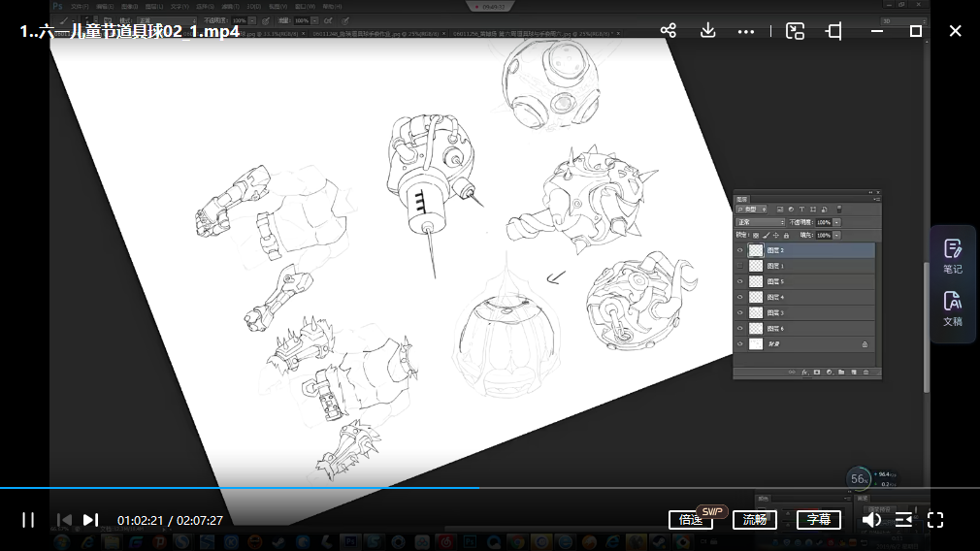Hide layer 图层 3 with eye icon
This screenshot has width=980, height=551.
(740, 313)
